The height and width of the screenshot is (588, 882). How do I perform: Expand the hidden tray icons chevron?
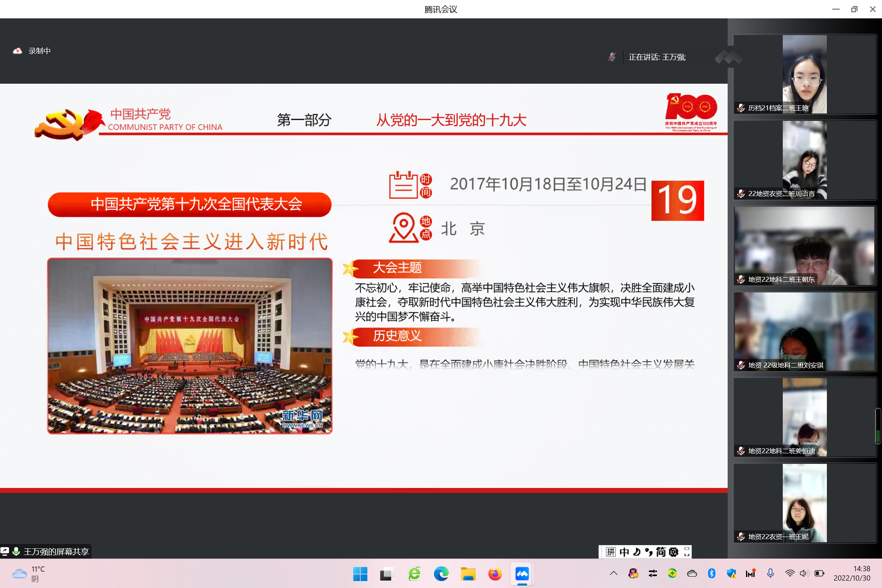pos(614,573)
